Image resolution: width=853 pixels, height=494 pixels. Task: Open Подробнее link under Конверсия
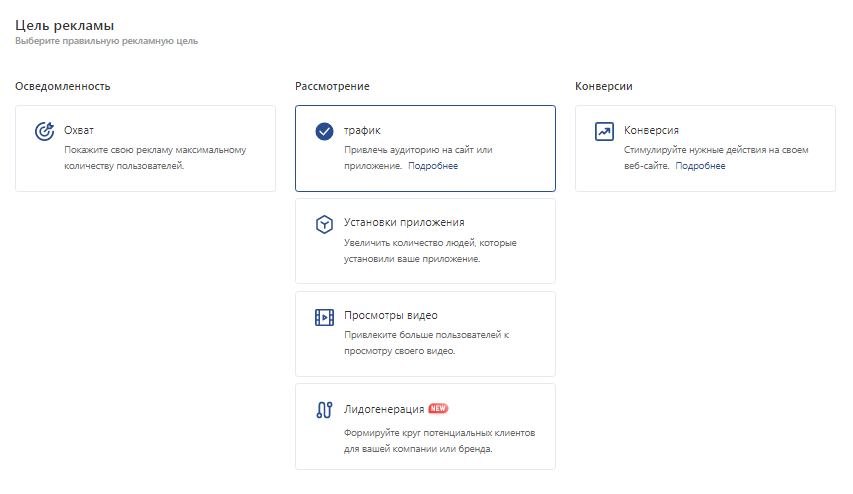pyautogui.click(x=700, y=165)
